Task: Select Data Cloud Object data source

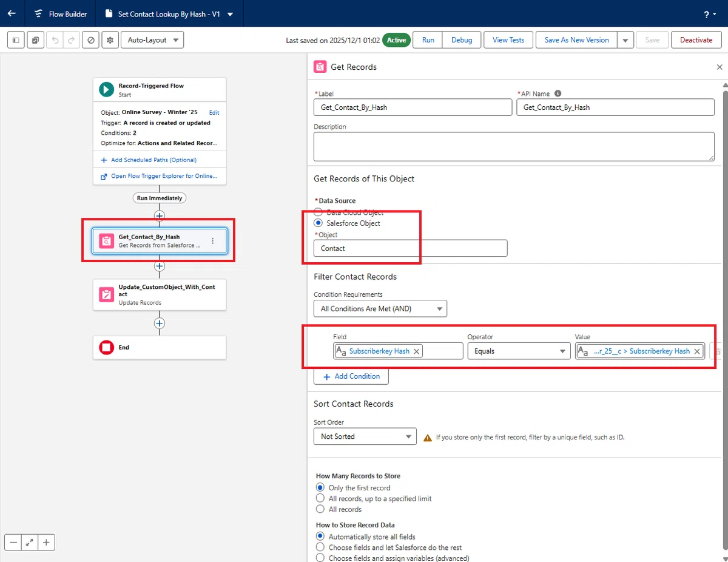Action: click(x=318, y=212)
